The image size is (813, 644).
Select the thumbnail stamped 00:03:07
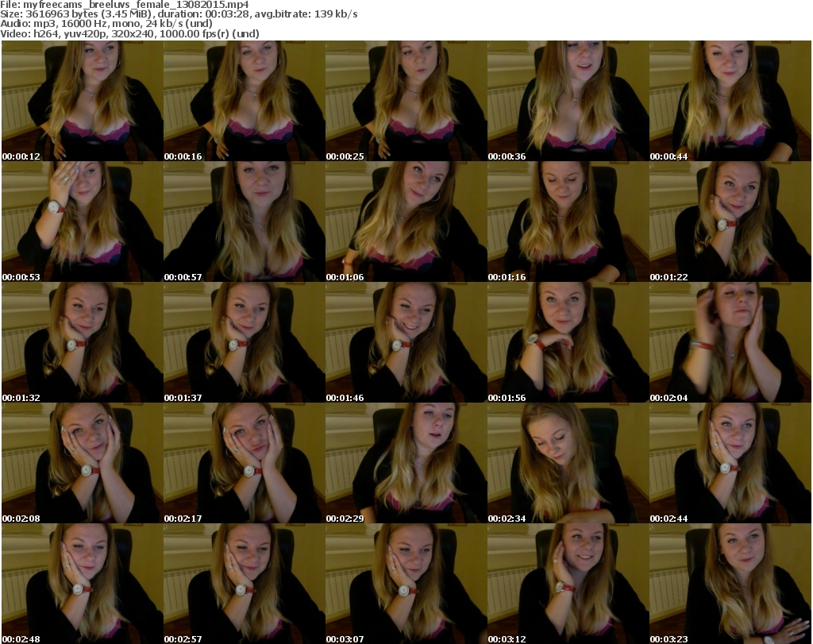pyautogui.click(x=406, y=584)
